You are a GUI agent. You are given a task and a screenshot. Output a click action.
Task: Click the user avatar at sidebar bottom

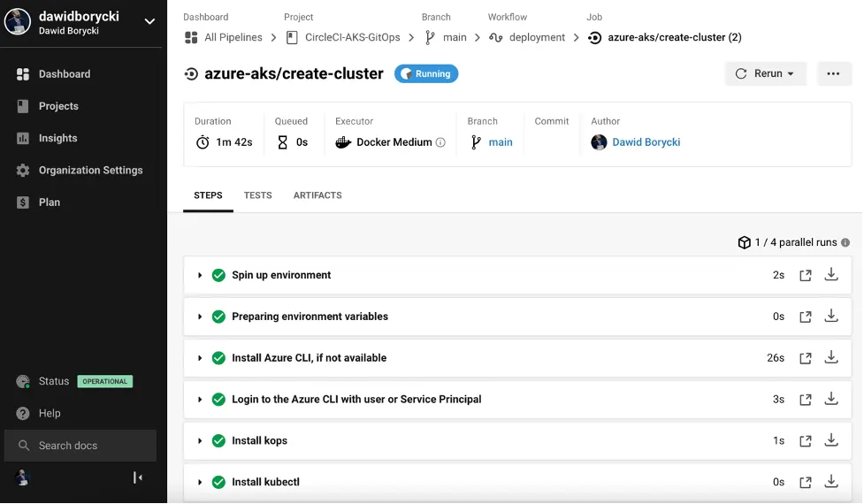point(22,477)
